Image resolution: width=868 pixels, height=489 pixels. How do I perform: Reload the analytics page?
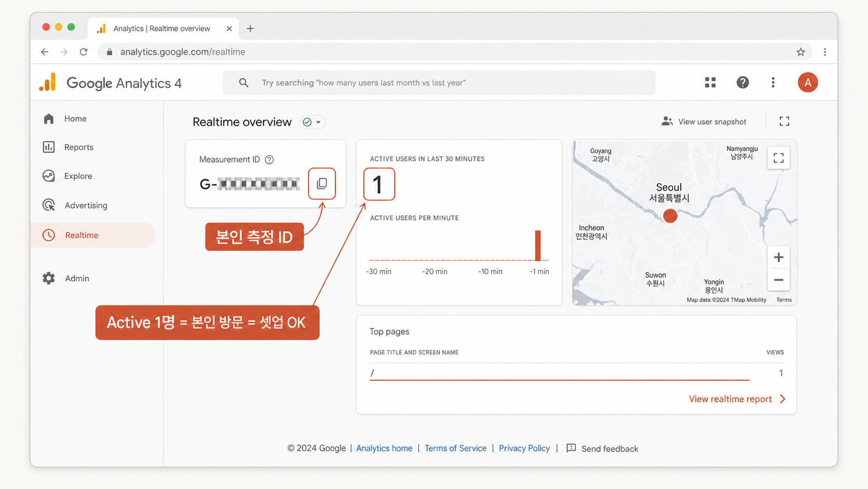pos(84,52)
